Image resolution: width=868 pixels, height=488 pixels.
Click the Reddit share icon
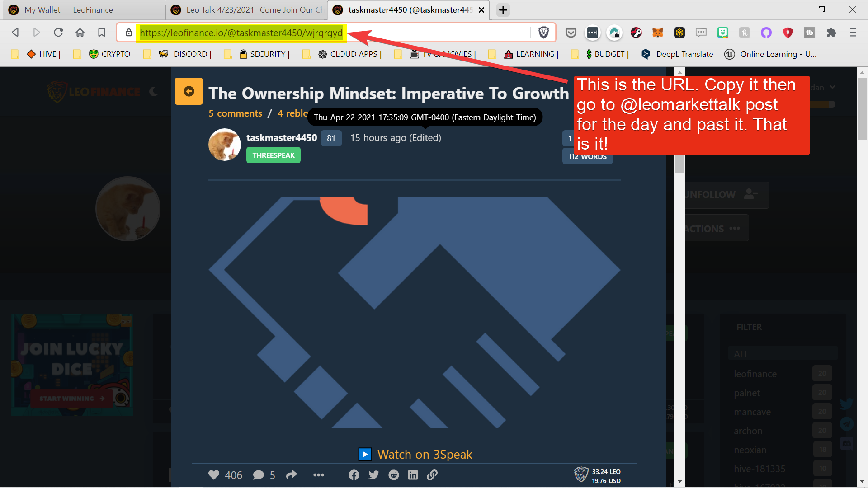pyautogui.click(x=393, y=475)
